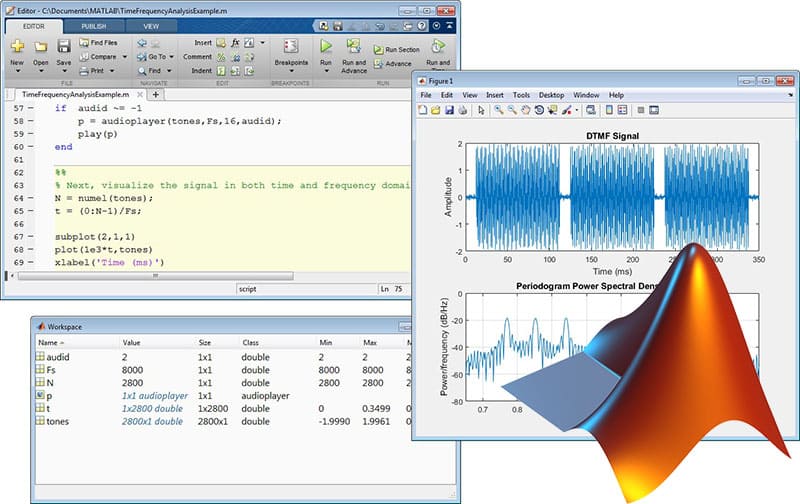Click Show Plot Tools and Dock Figure icon
The image size is (800, 504).
pos(654,110)
